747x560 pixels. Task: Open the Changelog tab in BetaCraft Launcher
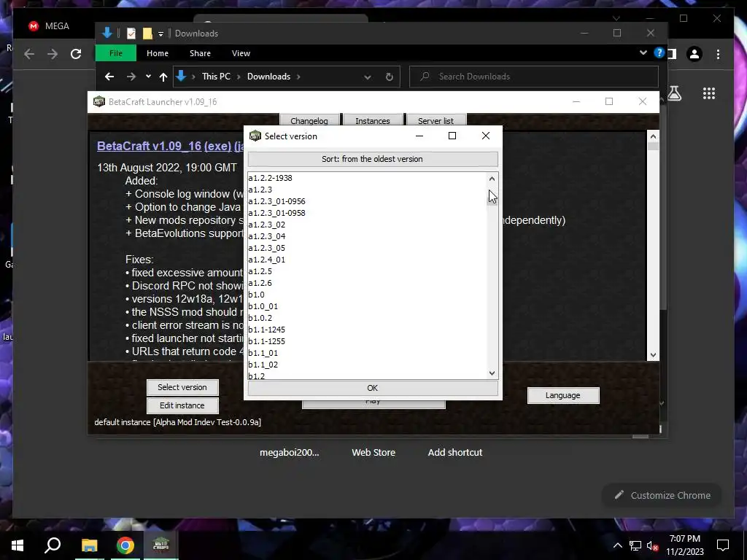309,120
